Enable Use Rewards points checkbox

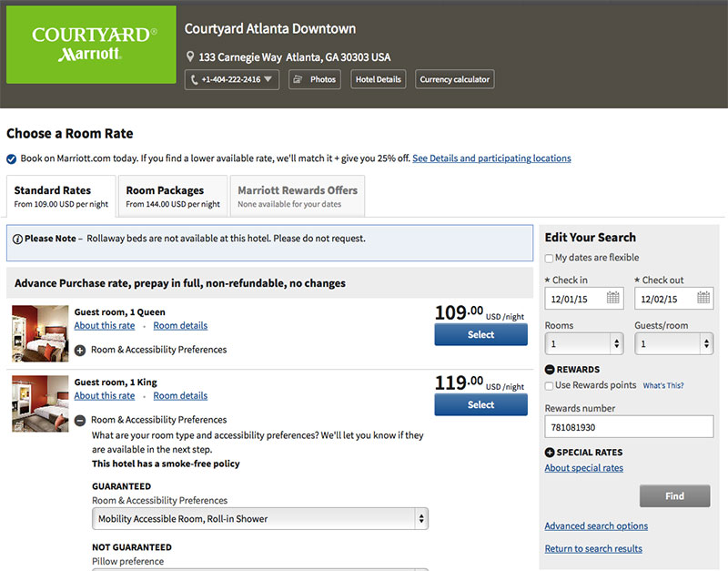[x=550, y=385]
